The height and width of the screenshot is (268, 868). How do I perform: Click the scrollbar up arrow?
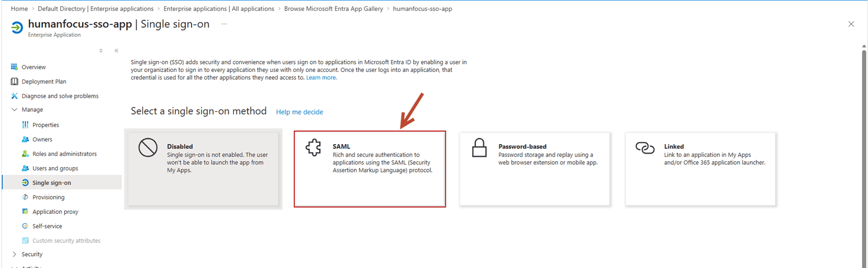[x=864, y=46]
